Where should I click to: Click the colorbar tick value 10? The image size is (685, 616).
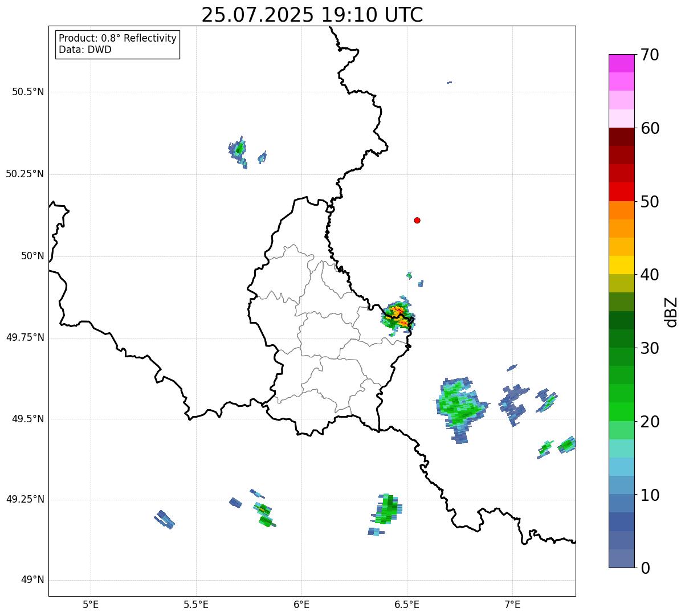(x=650, y=495)
